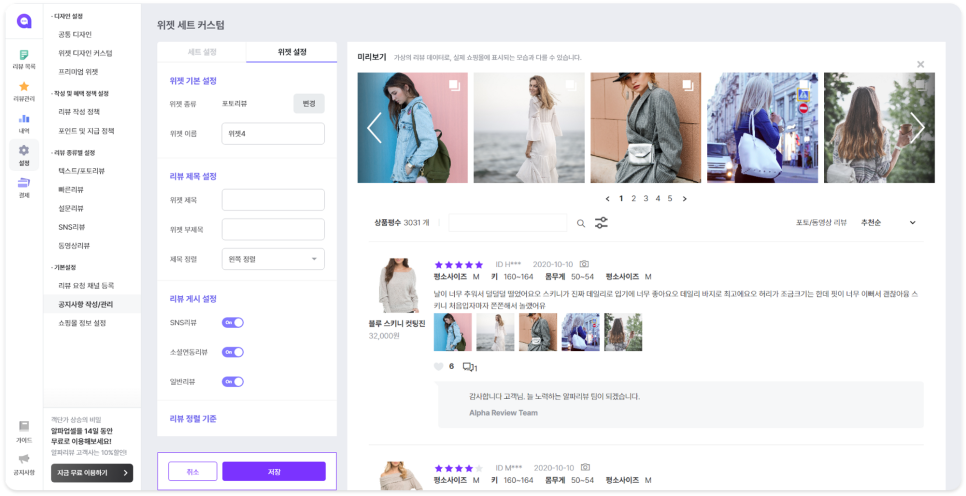Go to next page in pagination

click(684, 198)
